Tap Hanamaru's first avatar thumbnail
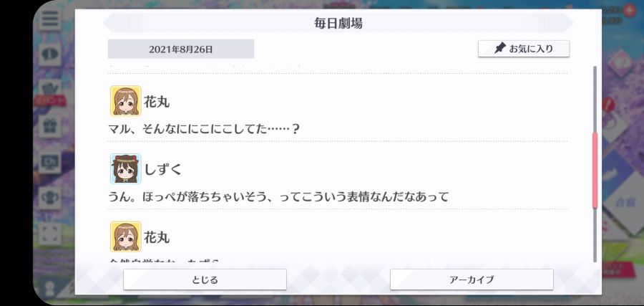The image size is (644, 306). click(x=126, y=101)
